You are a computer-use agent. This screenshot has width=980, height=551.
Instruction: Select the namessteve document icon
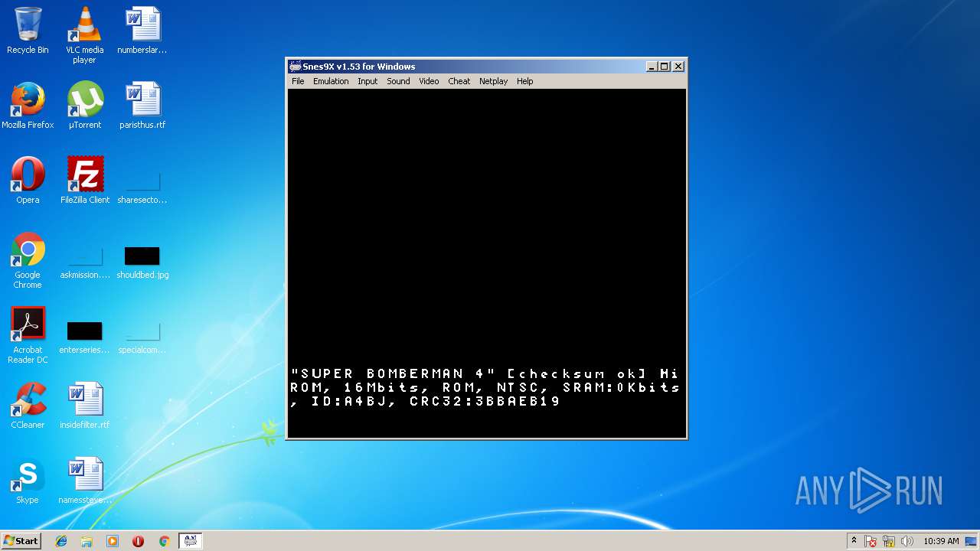point(84,481)
